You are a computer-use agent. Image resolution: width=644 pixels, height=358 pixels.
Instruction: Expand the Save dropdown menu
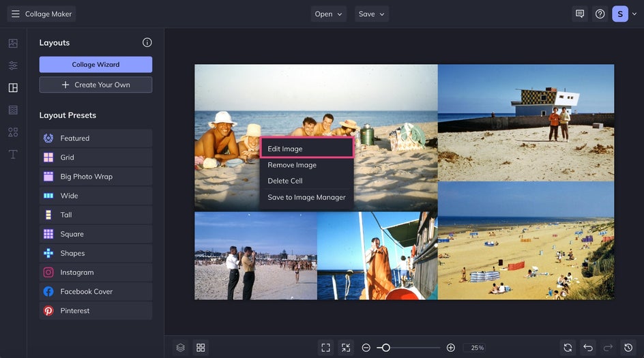click(371, 14)
